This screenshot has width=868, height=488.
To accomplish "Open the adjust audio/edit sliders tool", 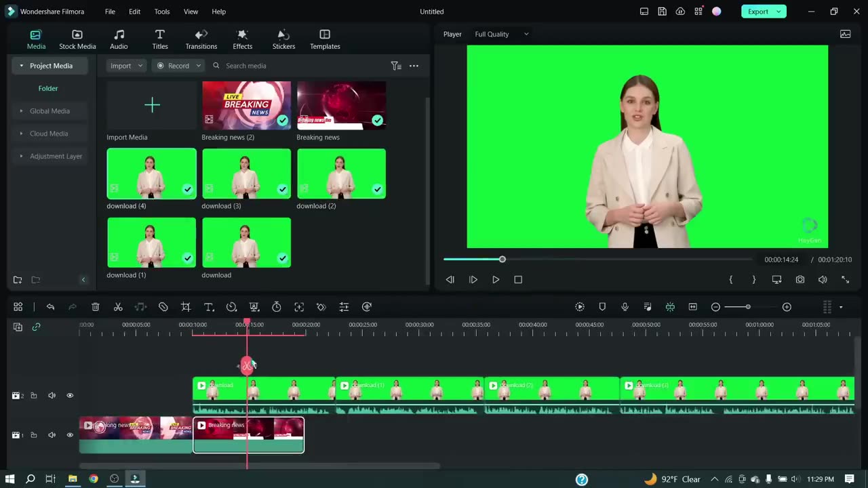I will (344, 307).
